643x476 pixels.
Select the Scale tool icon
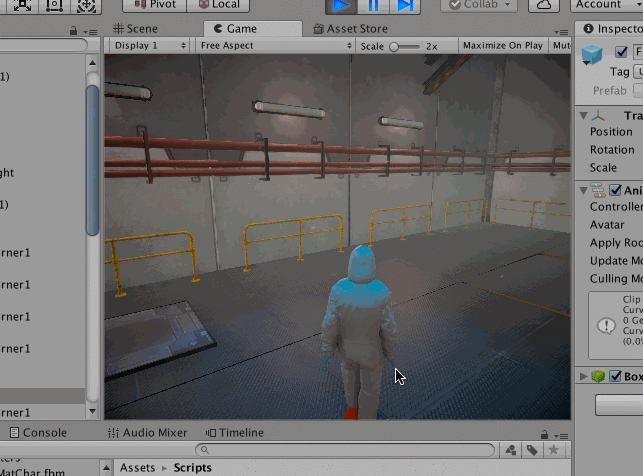[22, 6]
